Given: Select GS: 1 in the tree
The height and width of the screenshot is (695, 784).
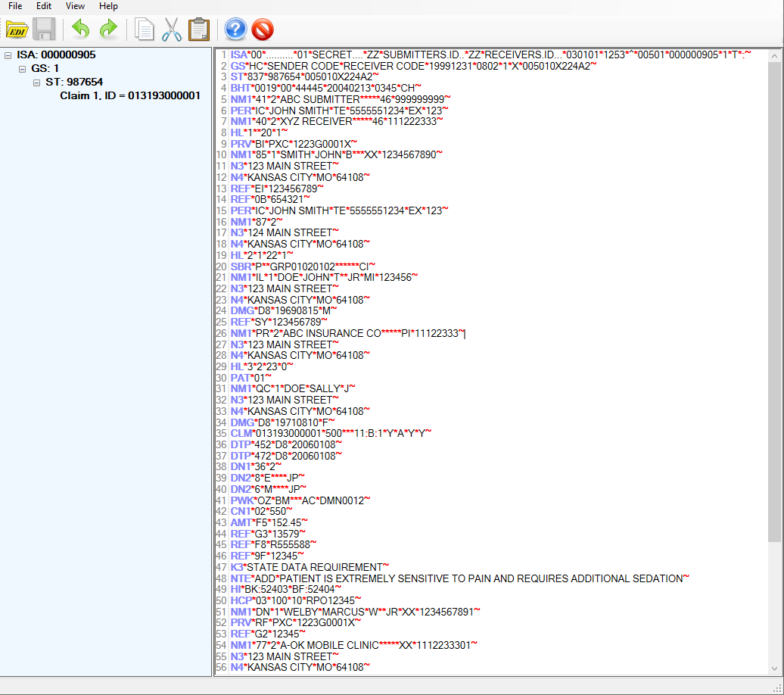Looking at the screenshot, I should [x=45, y=69].
